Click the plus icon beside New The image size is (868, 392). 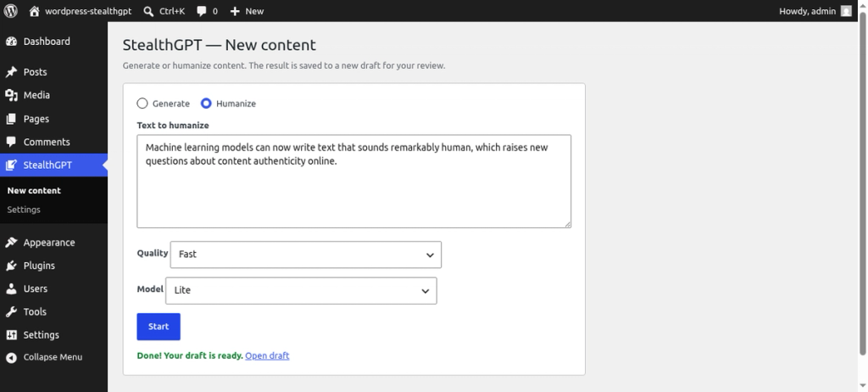click(235, 11)
